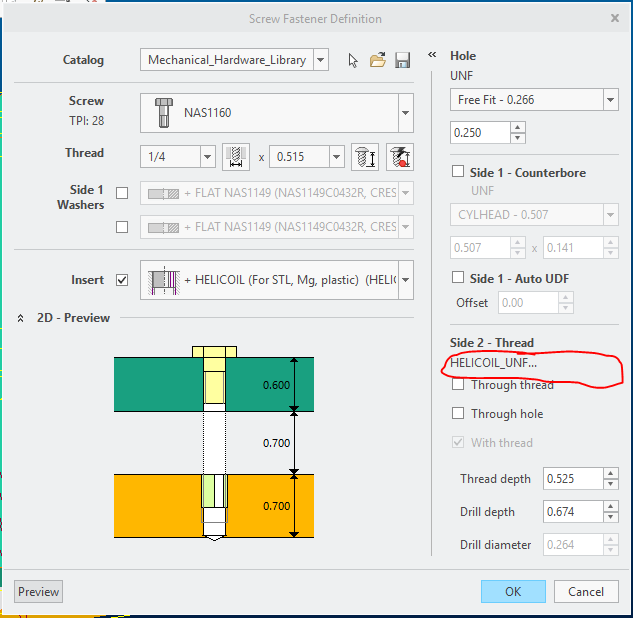Image resolution: width=633 pixels, height=618 pixels.
Task: Uncheck the Insert checkbox
Action: point(122,281)
